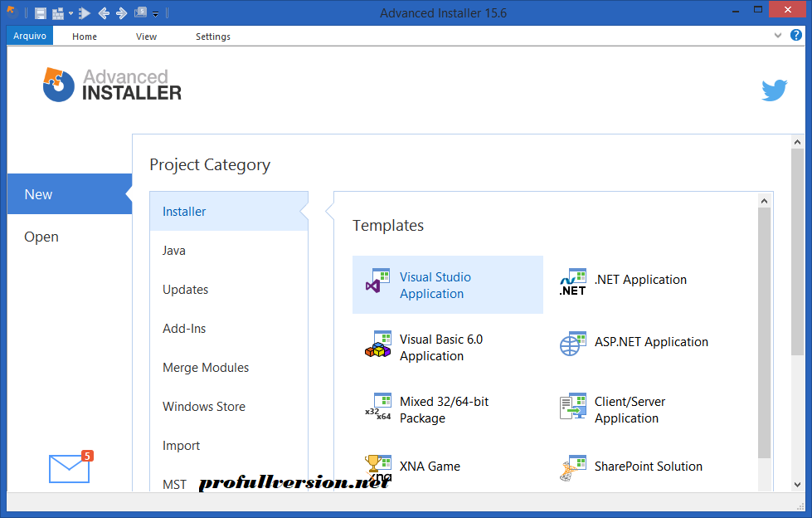Open the notification messages envelope
This screenshot has width=812, height=518.
point(69,469)
